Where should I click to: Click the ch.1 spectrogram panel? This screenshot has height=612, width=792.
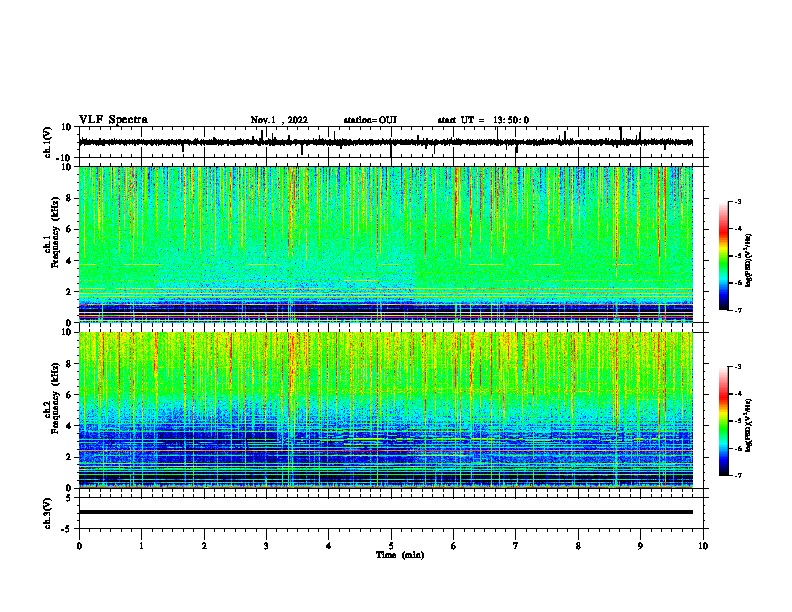[x=386, y=244]
